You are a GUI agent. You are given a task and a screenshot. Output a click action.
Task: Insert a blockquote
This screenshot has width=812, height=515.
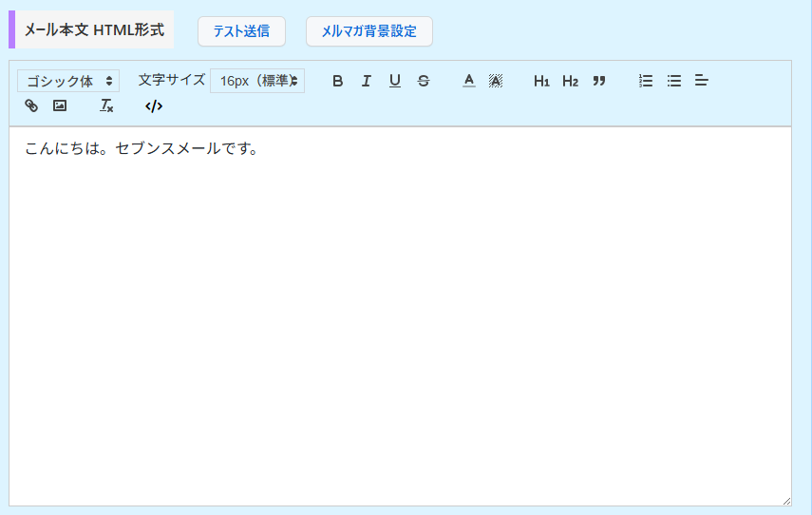point(598,81)
